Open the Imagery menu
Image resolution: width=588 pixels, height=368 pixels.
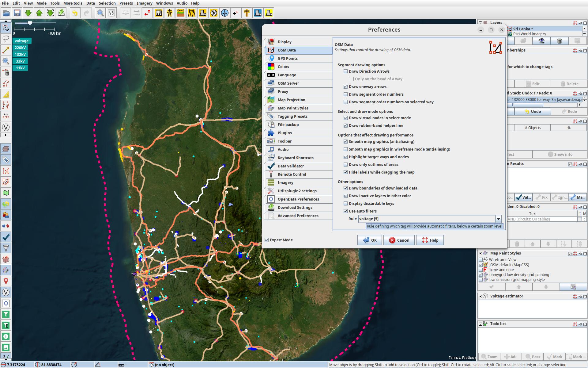144,3
